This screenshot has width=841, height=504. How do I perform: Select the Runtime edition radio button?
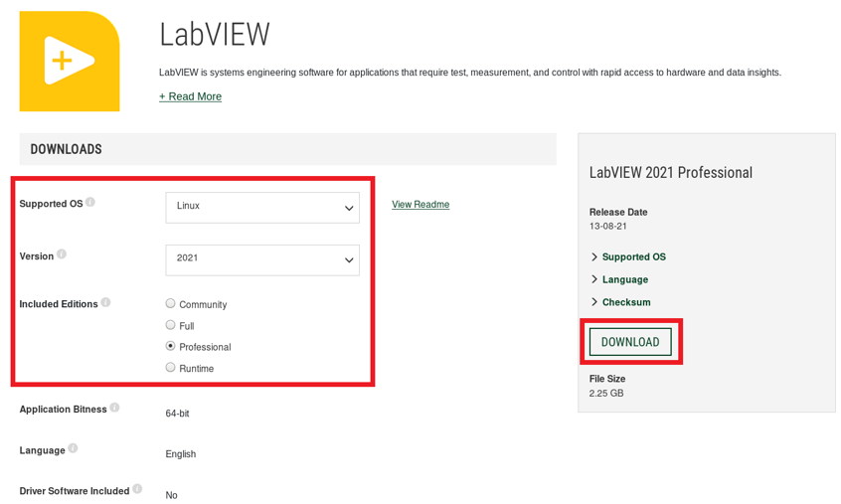[x=171, y=367]
